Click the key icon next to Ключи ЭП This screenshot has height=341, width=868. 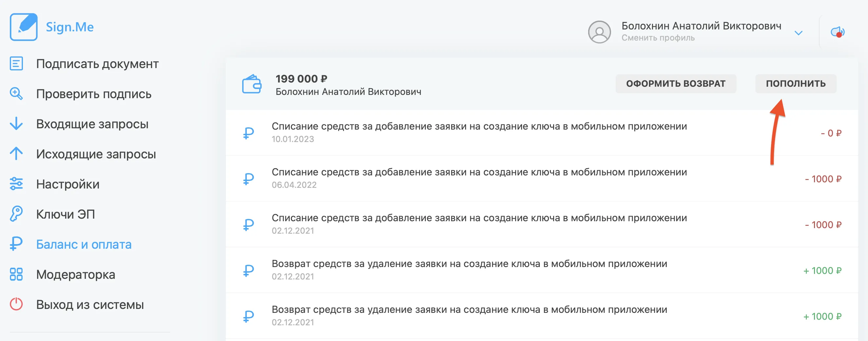tap(16, 214)
